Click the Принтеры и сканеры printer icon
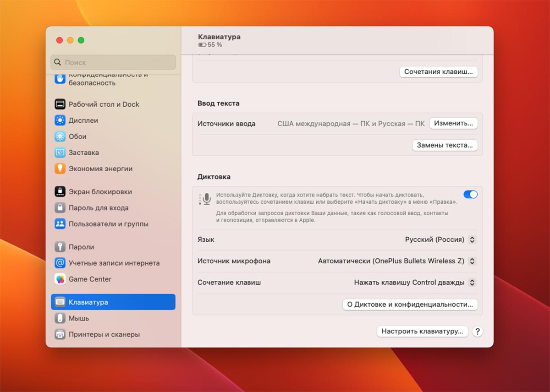550x392 pixels. [x=60, y=334]
